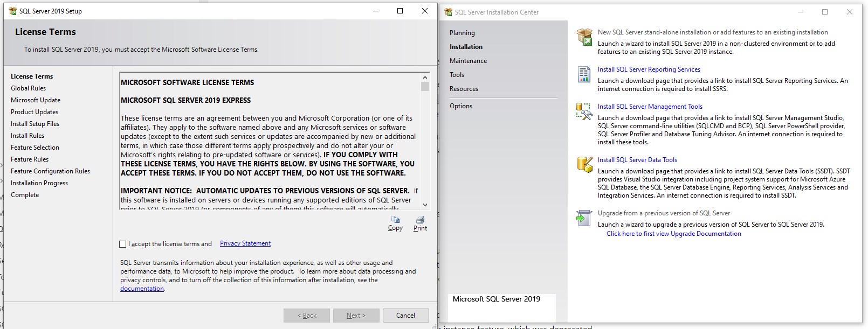Open the data collection documentation link
The width and height of the screenshot is (868, 329).
point(142,289)
